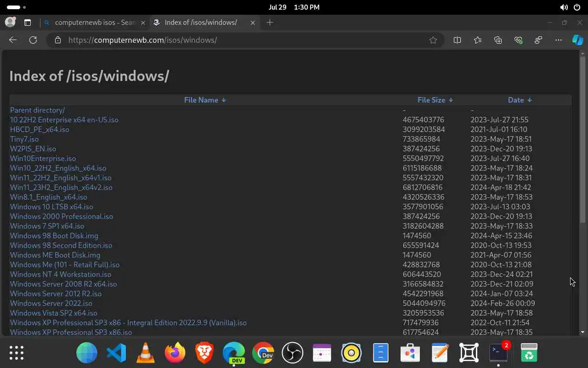
Task: Download Windows NT 4 Workstation.iso
Action: (61, 274)
